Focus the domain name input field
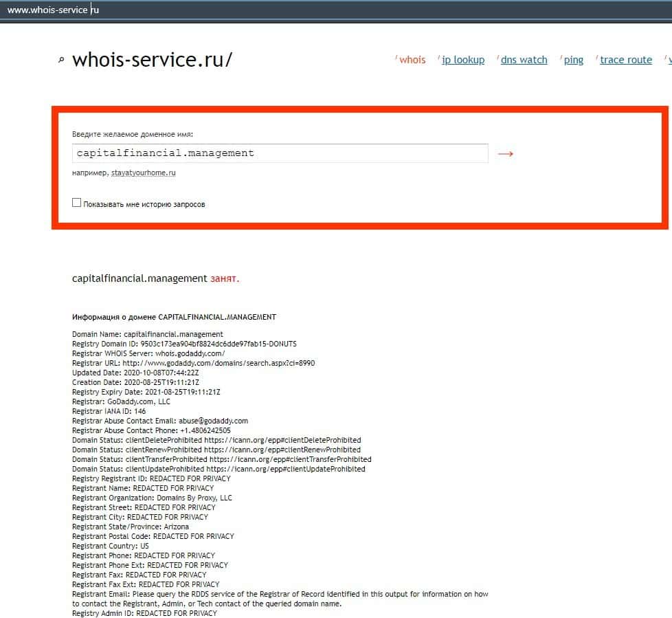The height and width of the screenshot is (618, 672). click(x=280, y=153)
